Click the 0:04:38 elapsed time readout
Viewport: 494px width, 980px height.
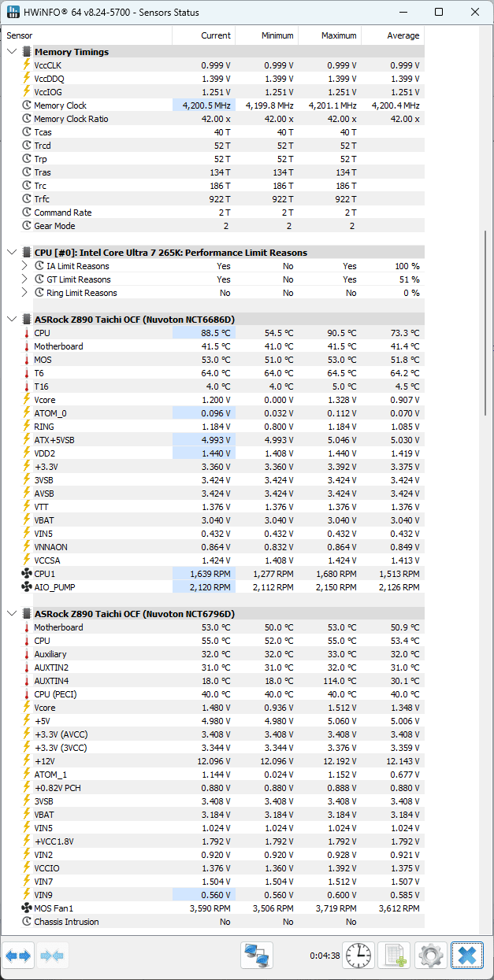click(x=324, y=956)
